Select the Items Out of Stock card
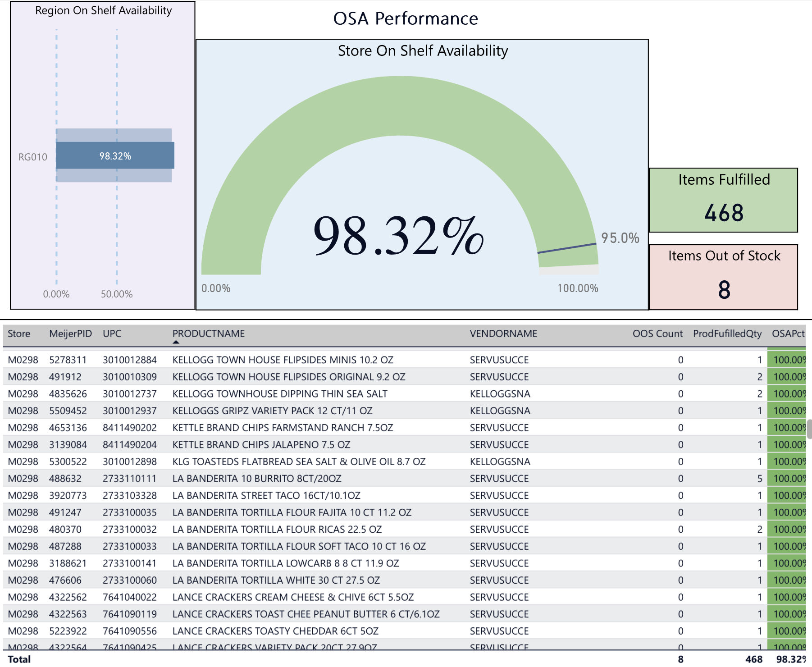Viewport: 812px width, 667px height. click(x=723, y=277)
